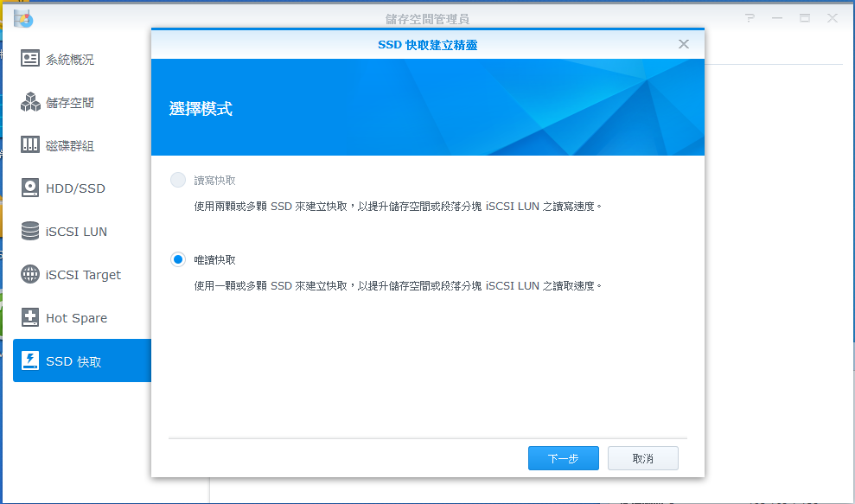
Task: Click the 磁碟群組 disk group icon
Action: (30, 144)
